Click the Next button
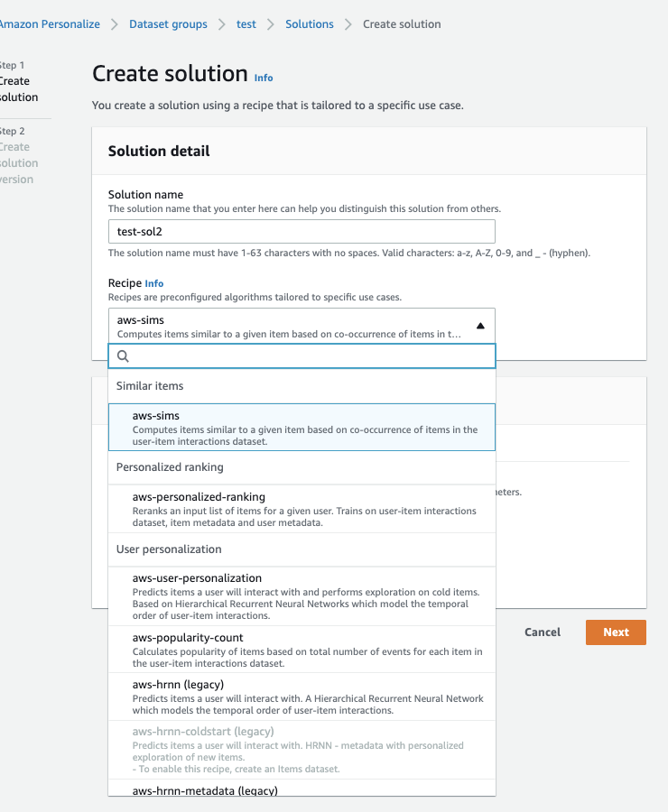The height and width of the screenshot is (812, 668). [x=616, y=632]
